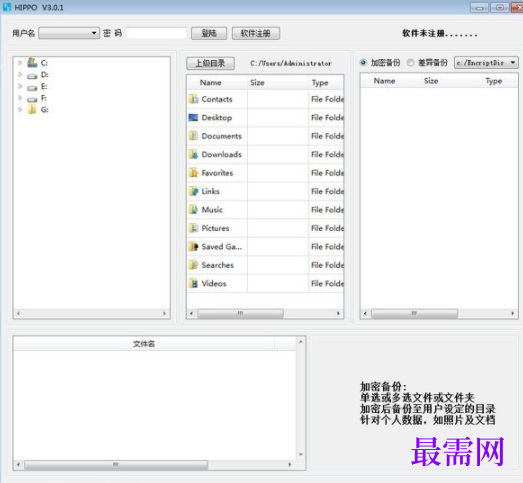Click Size header in right backup list
523x483 pixels.
coord(451,81)
